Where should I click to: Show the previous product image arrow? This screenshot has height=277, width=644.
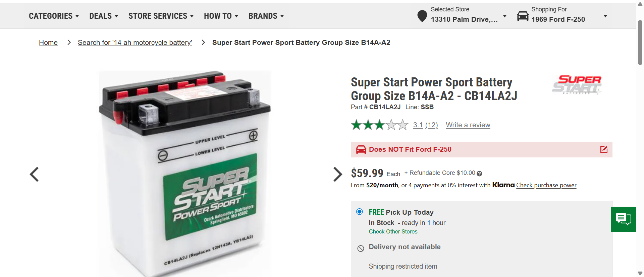pyautogui.click(x=34, y=174)
